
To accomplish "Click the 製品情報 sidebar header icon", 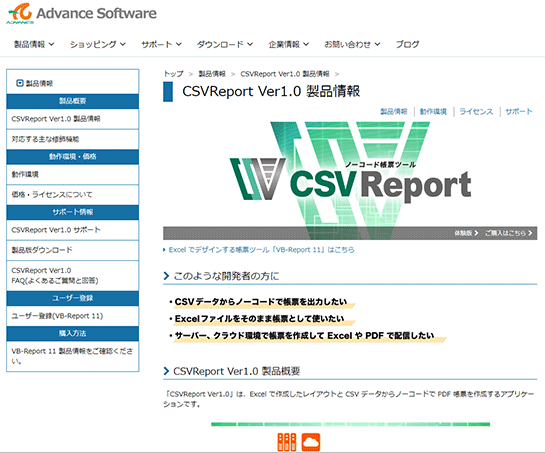I will pyautogui.click(x=20, y=83).
